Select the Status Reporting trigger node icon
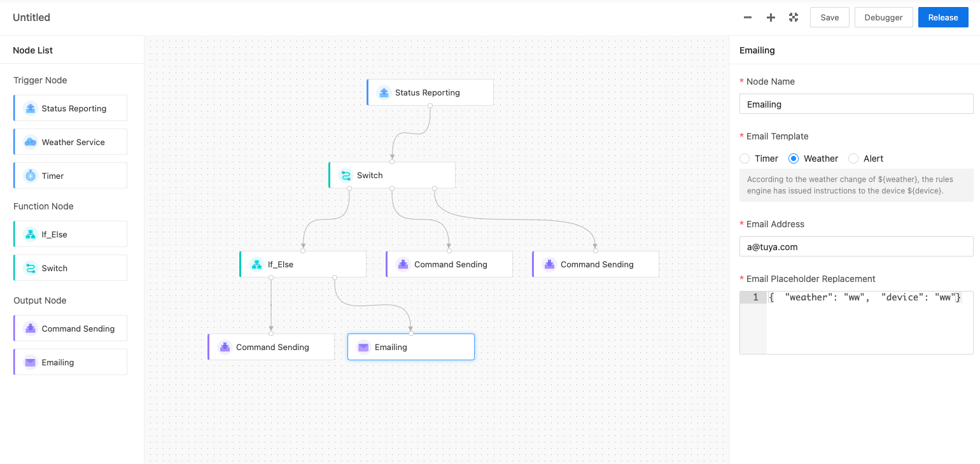The height and width of the screenshot is (464, 980). [30, 108]
